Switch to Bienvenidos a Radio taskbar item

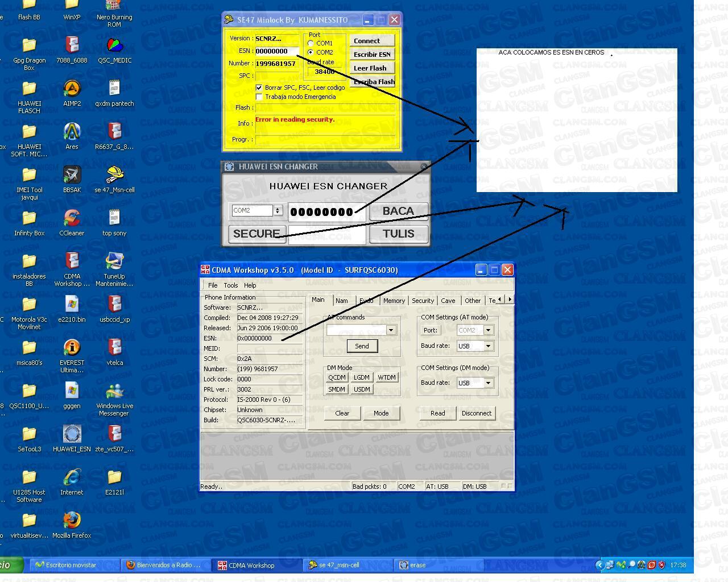166,565
